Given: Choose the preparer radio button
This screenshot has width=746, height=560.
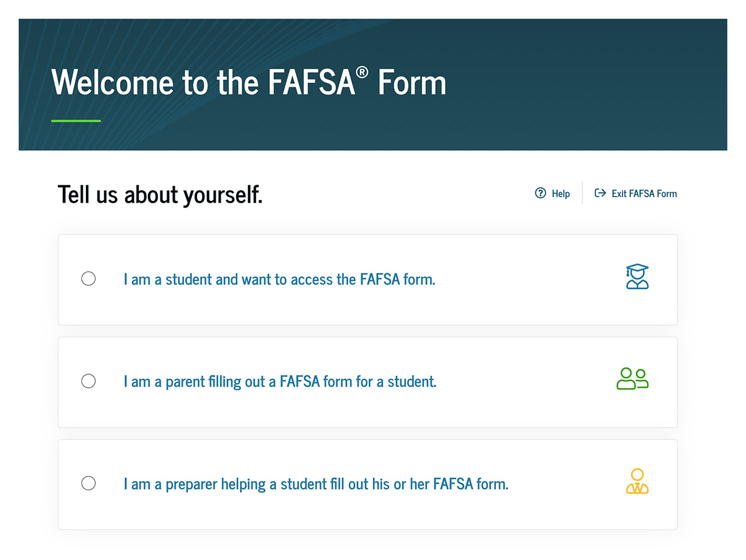Looking at the screenshot, I should [89, 483].
